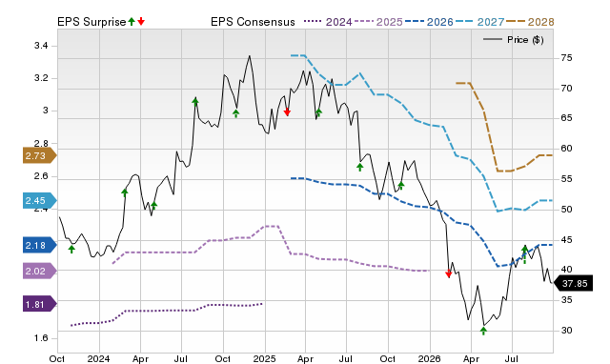Click the 2.6 left axis label
The width and height of the screenshot is (610, 364).
41,176
